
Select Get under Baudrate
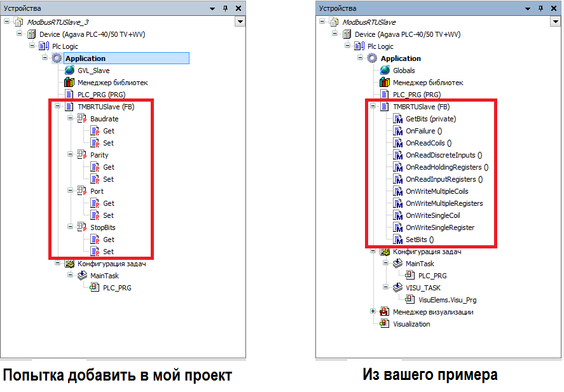[109, 131]
